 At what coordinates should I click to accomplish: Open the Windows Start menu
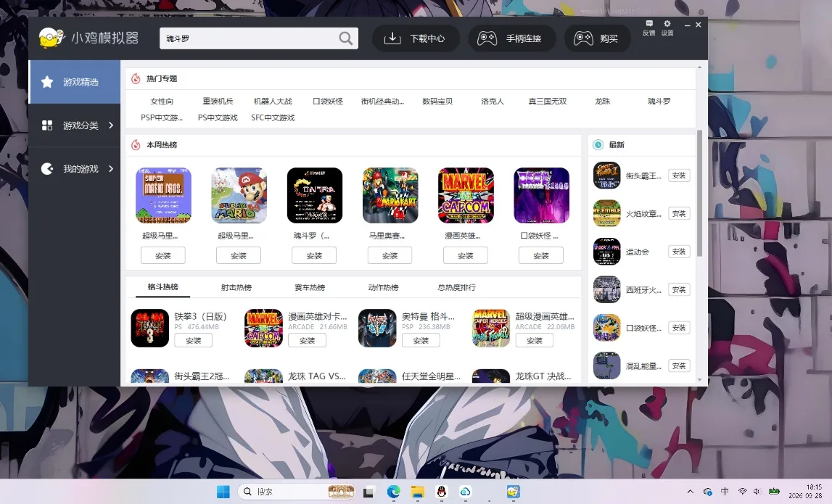tap(223, 492)
